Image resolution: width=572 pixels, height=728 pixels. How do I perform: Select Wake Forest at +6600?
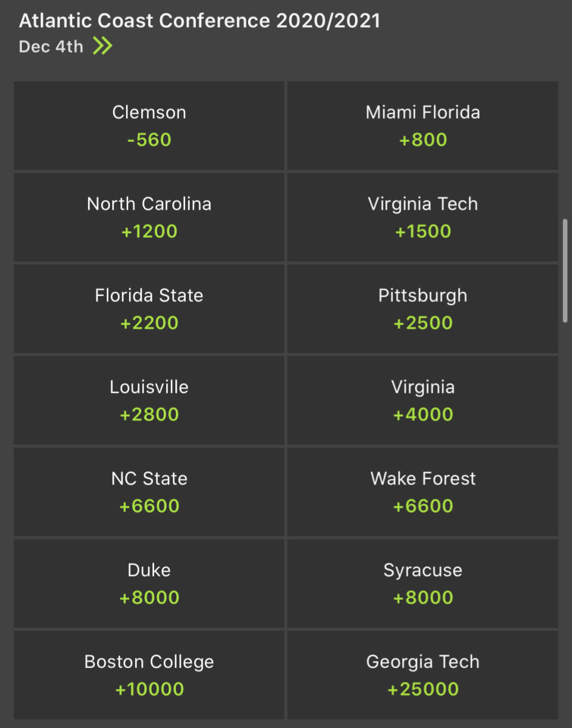(x=423, y=492)
